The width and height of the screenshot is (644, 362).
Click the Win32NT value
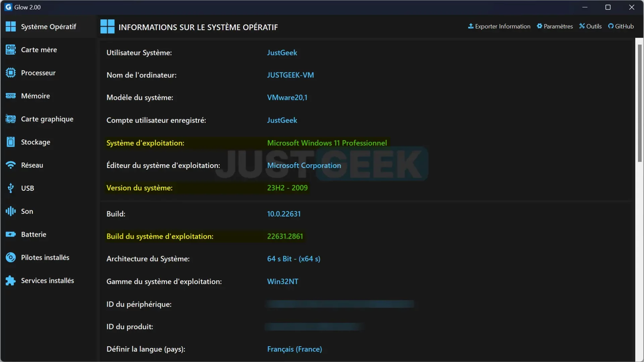[x=282, y=282]
